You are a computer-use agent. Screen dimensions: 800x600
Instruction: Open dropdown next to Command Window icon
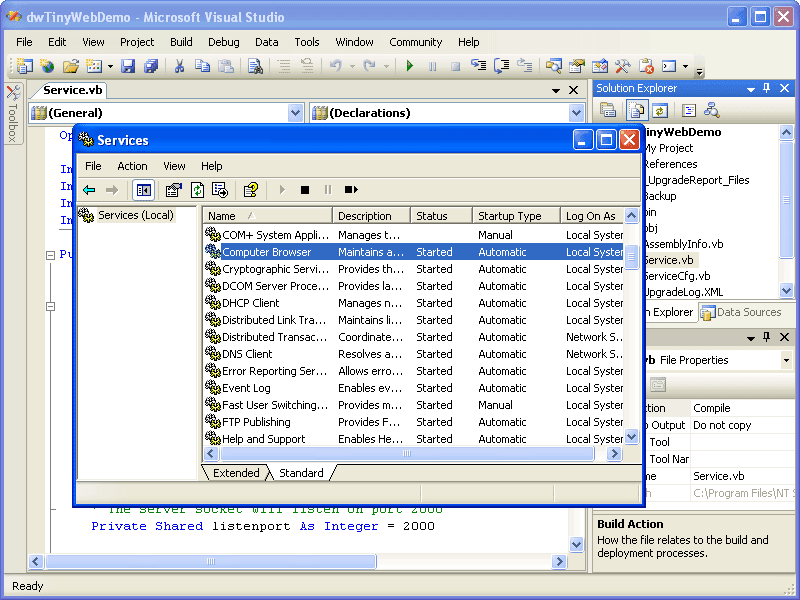685,66
